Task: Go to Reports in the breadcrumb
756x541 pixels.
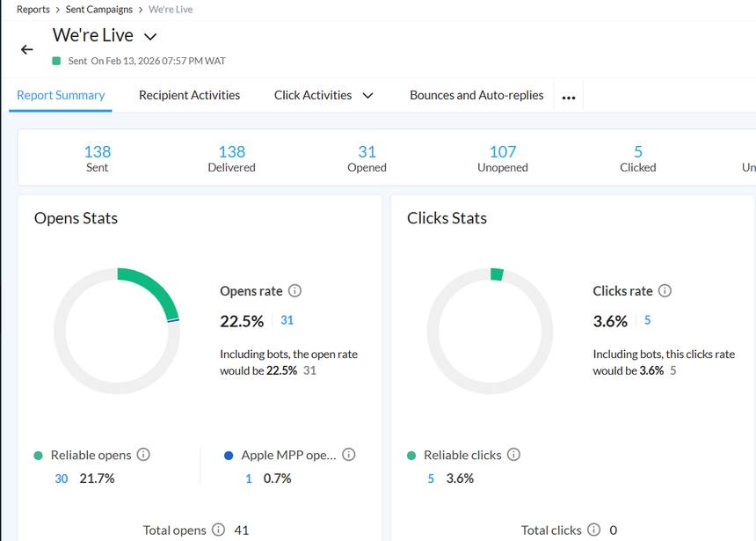Action: [33, 10]
